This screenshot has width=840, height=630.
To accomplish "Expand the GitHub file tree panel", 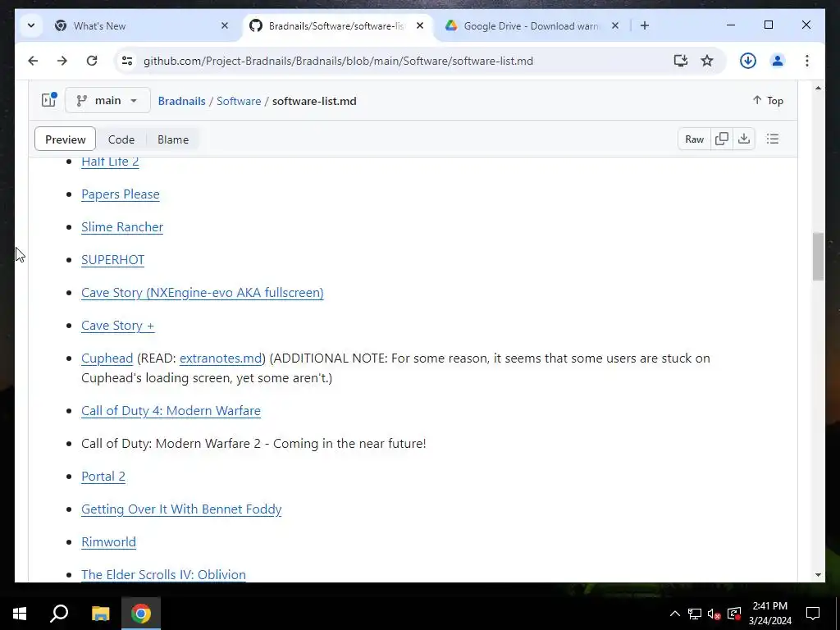I will tap(48, 100).
